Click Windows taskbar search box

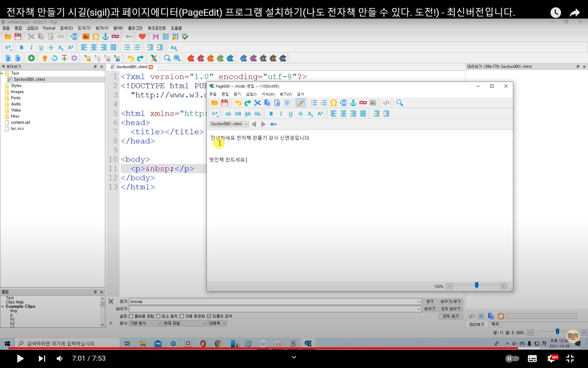(67, 343)
